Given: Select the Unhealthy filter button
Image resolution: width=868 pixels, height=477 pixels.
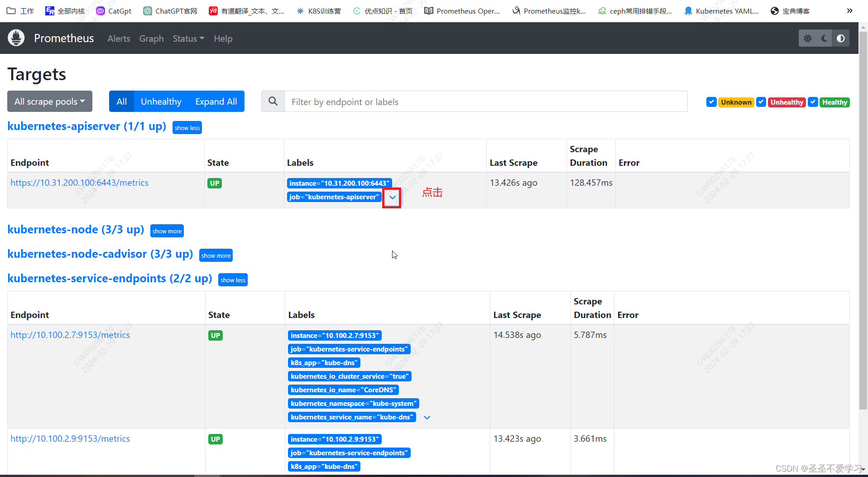Looking at the screenshot, I should 161,101.
